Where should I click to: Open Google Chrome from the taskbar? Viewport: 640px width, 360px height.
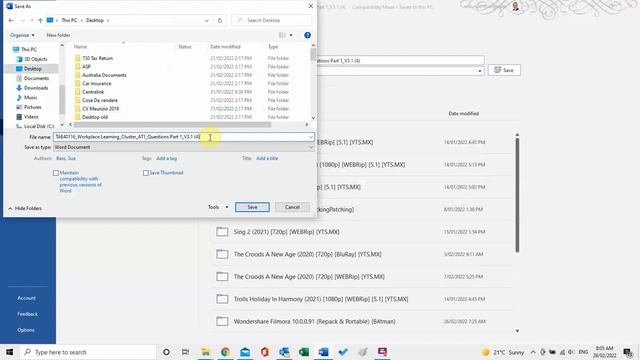(225, 352)
